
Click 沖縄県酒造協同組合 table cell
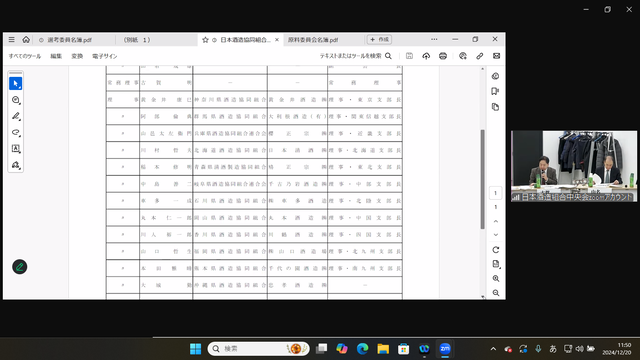point(230,285)
